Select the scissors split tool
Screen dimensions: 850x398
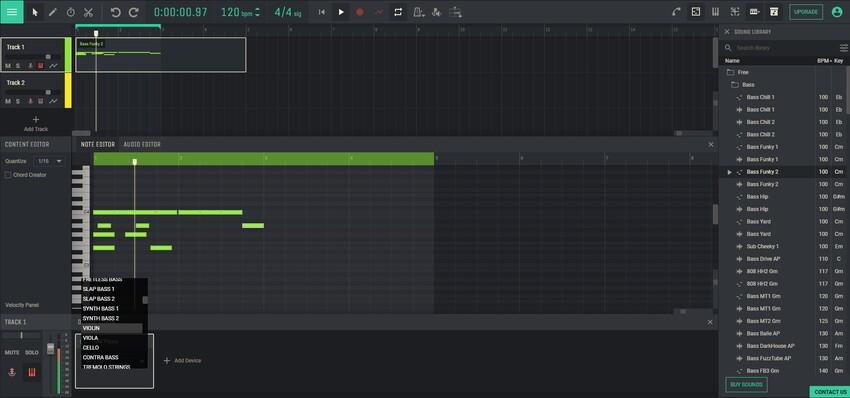tap(88, 12)
